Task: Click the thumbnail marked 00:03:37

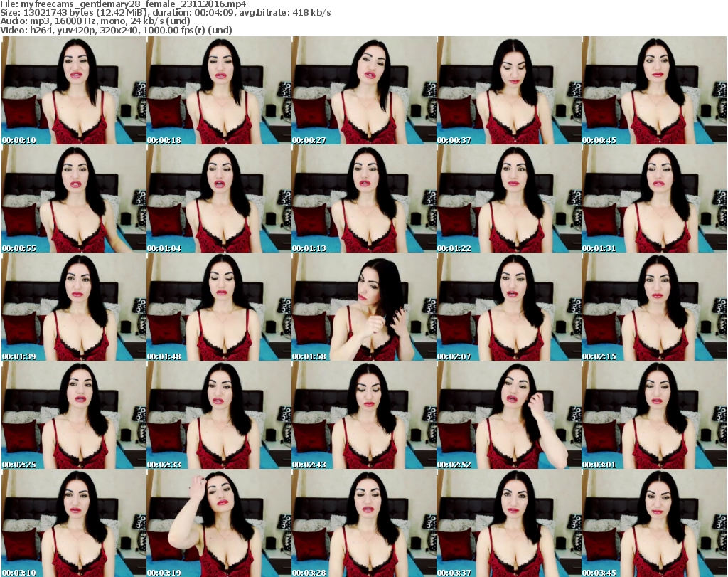Action: (x=509, y=523)
